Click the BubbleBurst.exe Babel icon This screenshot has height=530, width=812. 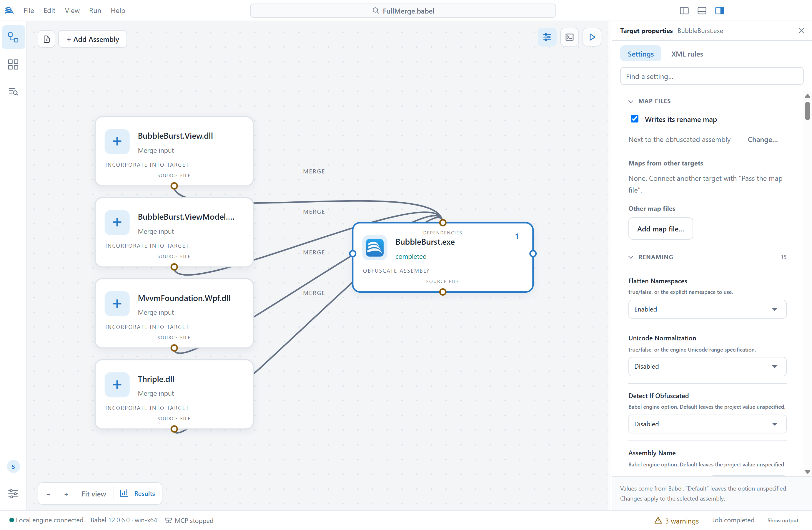point(375,248)
